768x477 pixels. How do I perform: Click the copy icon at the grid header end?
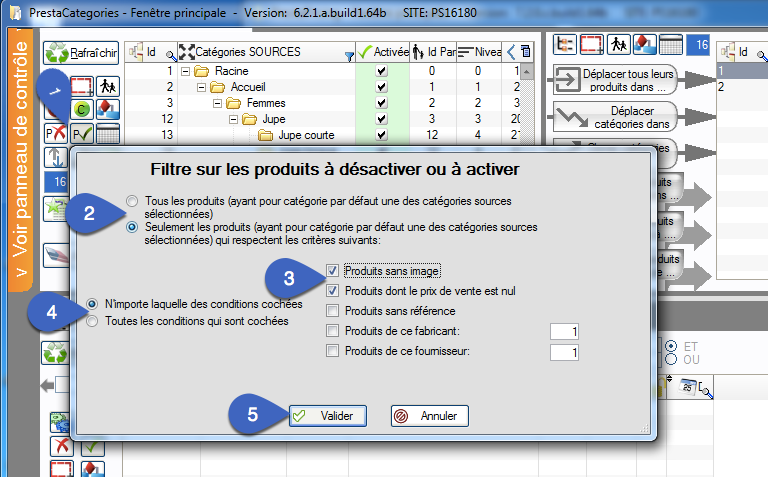[526, 51]
